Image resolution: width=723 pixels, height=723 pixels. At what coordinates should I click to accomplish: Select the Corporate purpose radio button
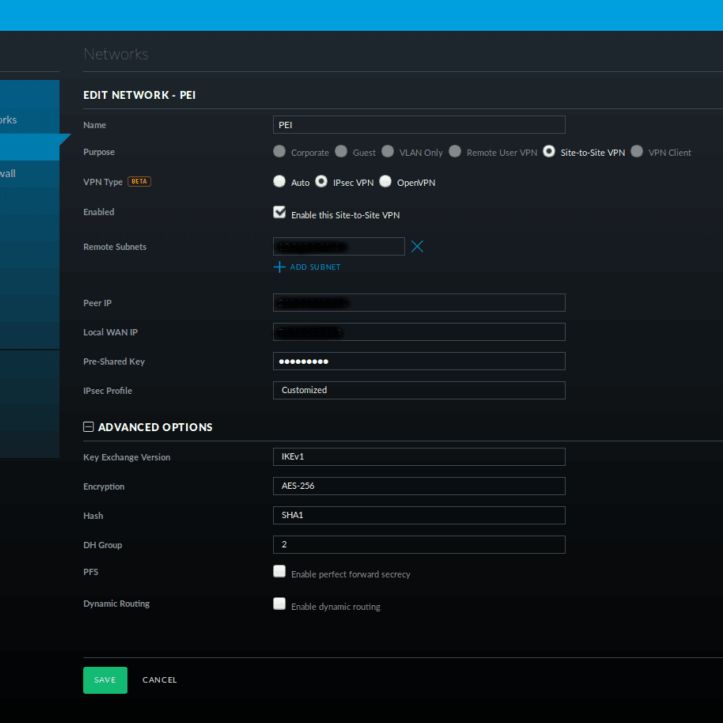pos(279,151)
